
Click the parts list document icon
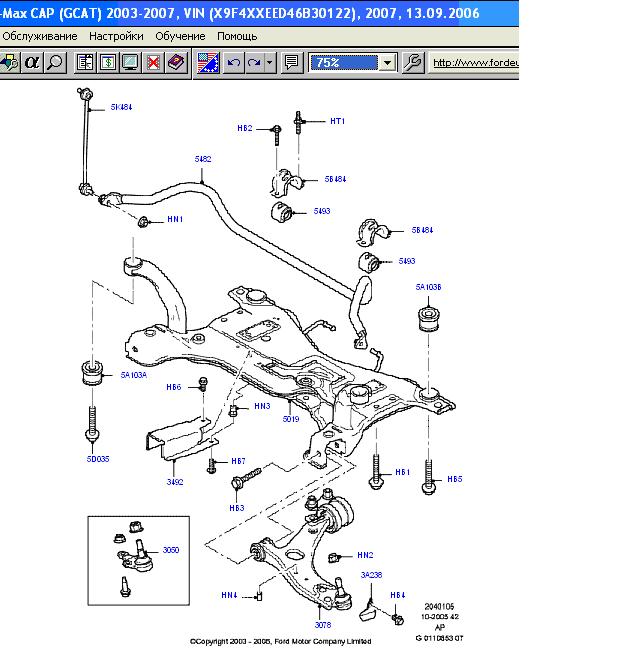pyautogui.click(x=86, y=63)
